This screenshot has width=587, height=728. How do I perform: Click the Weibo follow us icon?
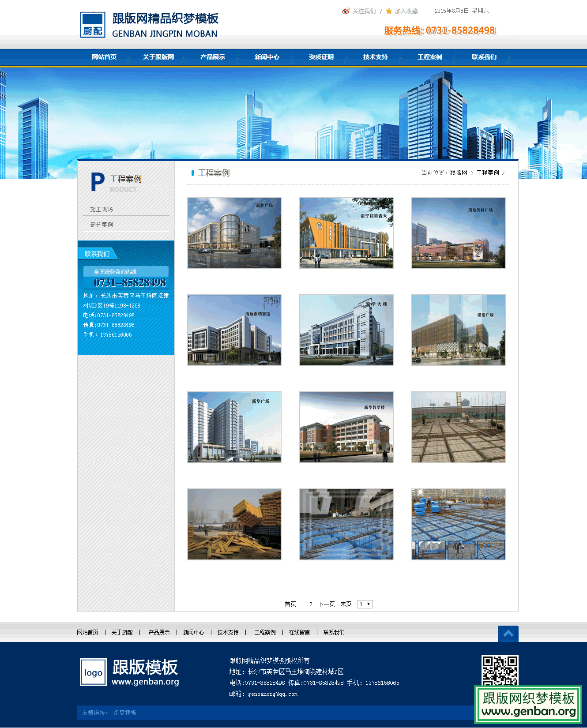click(346, 11)
